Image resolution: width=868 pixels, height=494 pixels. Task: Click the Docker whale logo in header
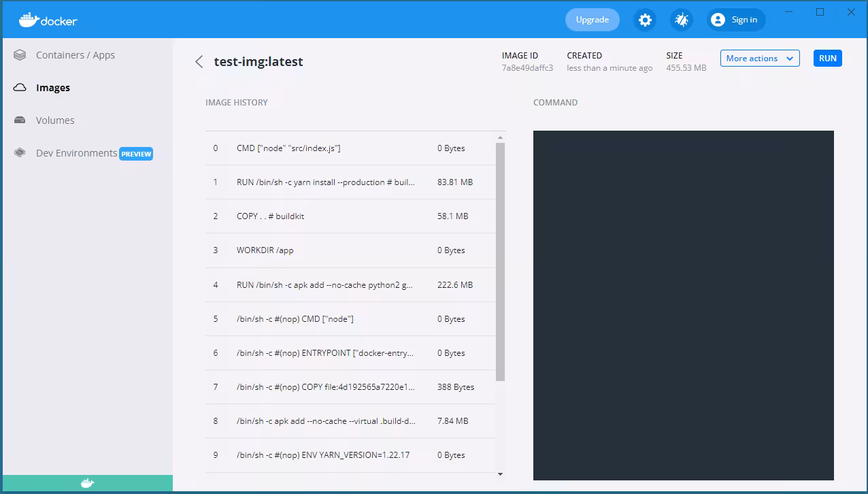click(x=48, y=20)
